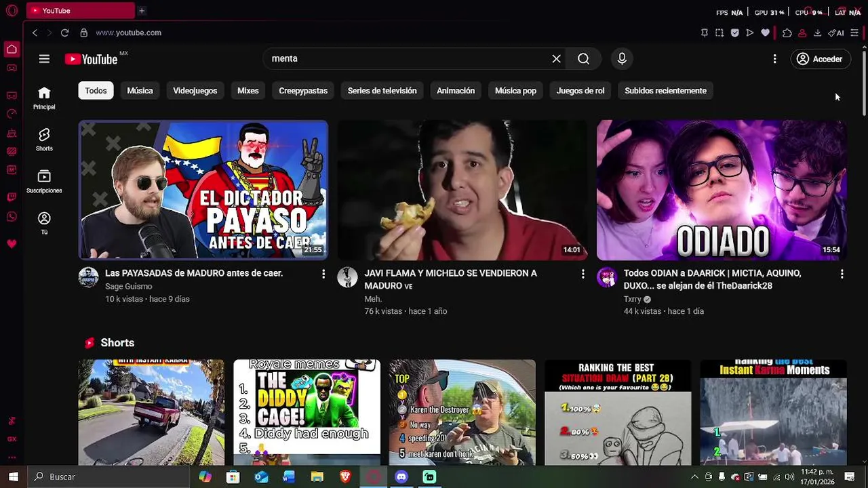Open the browser downloads icon
Screen dimensions: 868x488
[817, 33]
